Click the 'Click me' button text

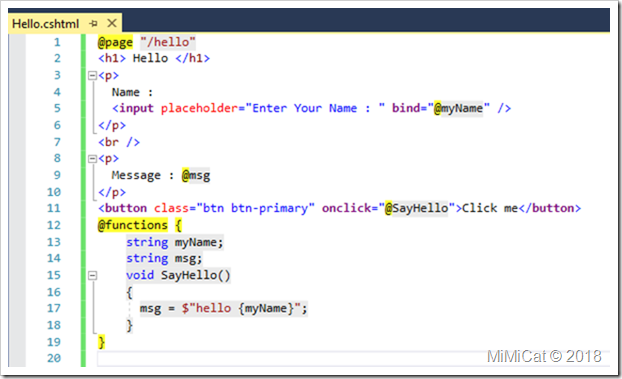pyautogui.click(x=490, y=208)
